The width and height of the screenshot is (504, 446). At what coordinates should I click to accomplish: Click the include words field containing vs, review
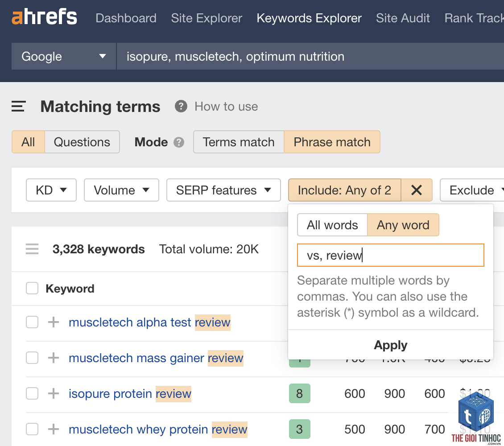coord(391,255)
